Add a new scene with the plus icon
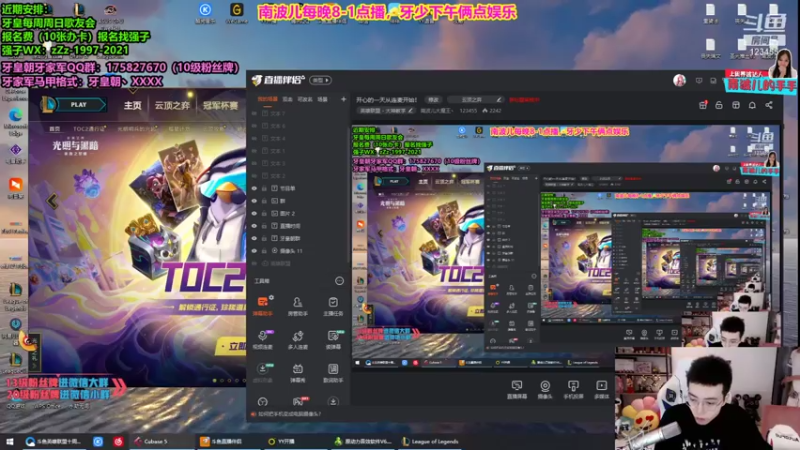Screen dimensions: 800x450 click(343, 99)
